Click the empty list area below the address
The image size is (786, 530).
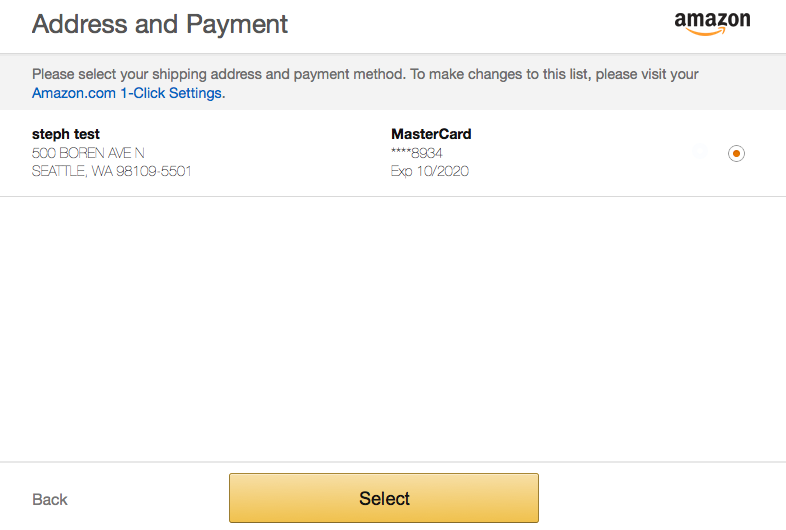coord(393,328)
